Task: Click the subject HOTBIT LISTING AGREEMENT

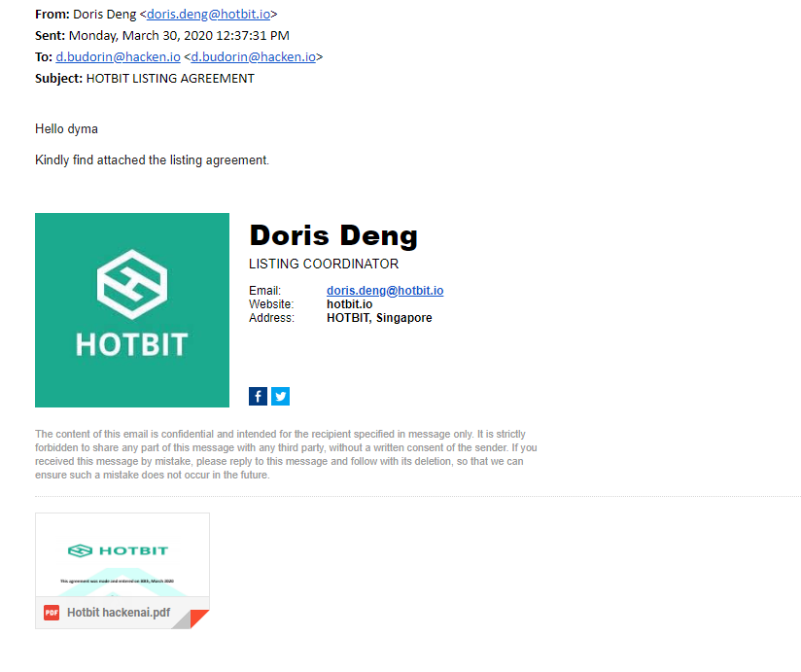Action: tap(170, 78)
